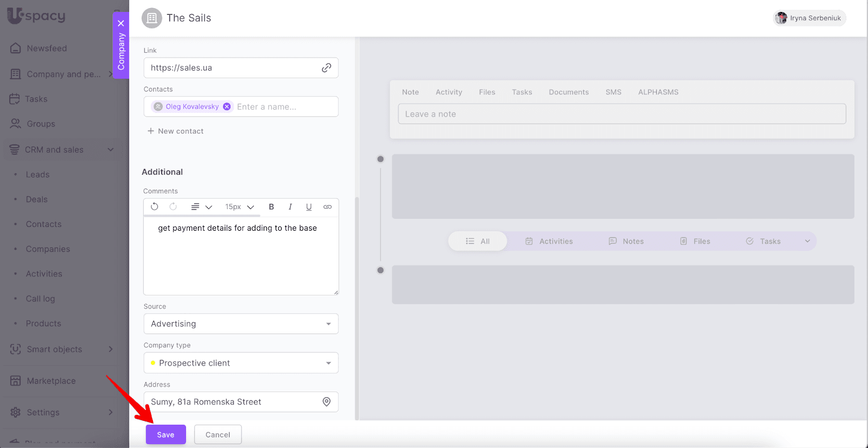This screenshot has width=868, height=448.
Task: Toggle italic formatting in comments toolbar
Action: (x=290, y=207)
